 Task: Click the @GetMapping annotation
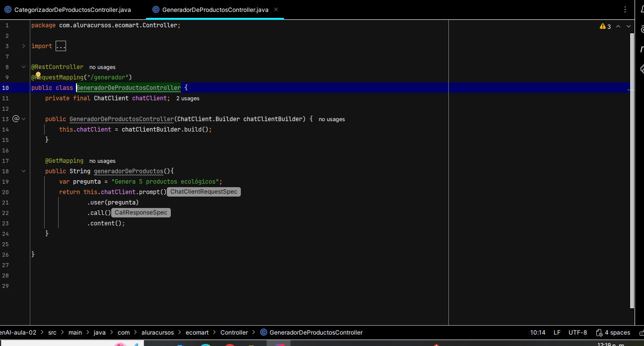pyautogui.click(x=65, y=161)
